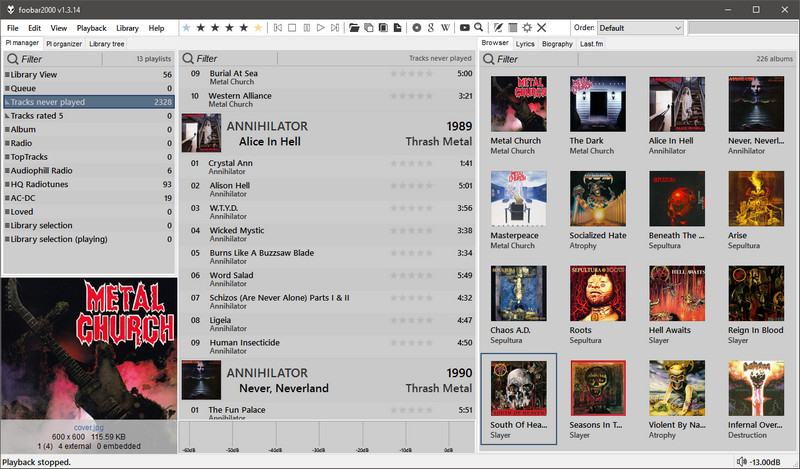
Task: Click the Pause playback button
Action: (306, 28)
